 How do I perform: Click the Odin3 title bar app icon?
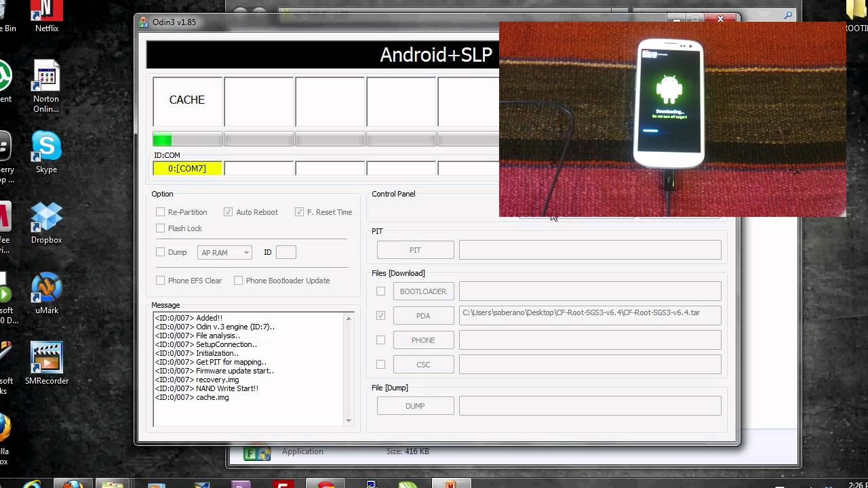[x=144, y=22]
